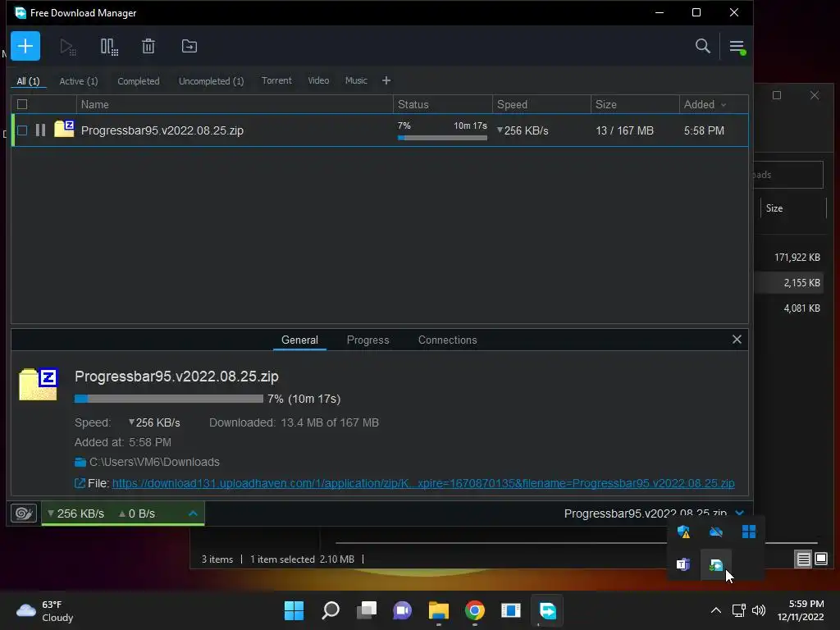Open the General details tab
Image resolution: width=840 pixels, height=630 pixels.
[299, 340]
